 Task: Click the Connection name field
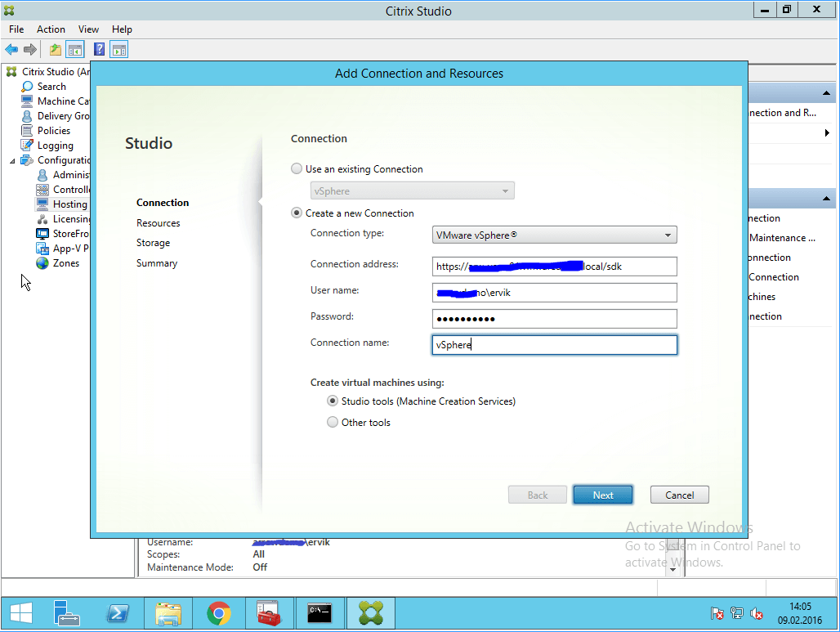[555, 345]
